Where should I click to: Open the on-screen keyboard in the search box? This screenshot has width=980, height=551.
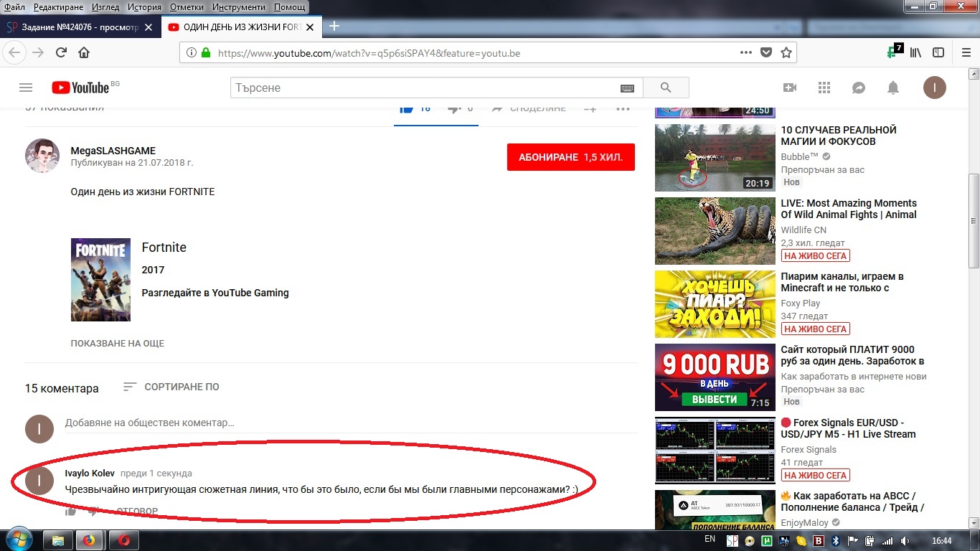tap(627, 88)
